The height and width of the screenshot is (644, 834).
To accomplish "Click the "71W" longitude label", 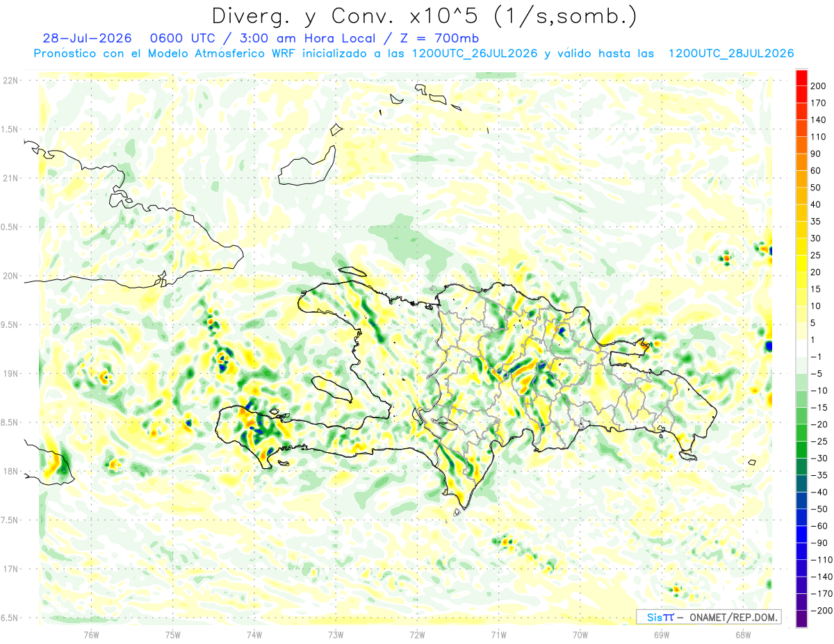I will tap(498, 635).
